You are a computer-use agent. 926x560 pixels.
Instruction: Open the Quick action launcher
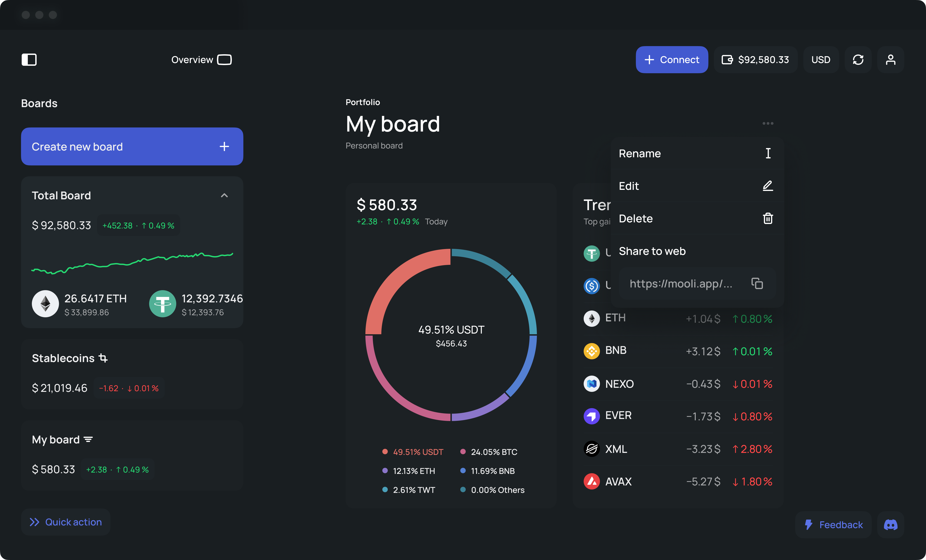click(x=66, y=522)
